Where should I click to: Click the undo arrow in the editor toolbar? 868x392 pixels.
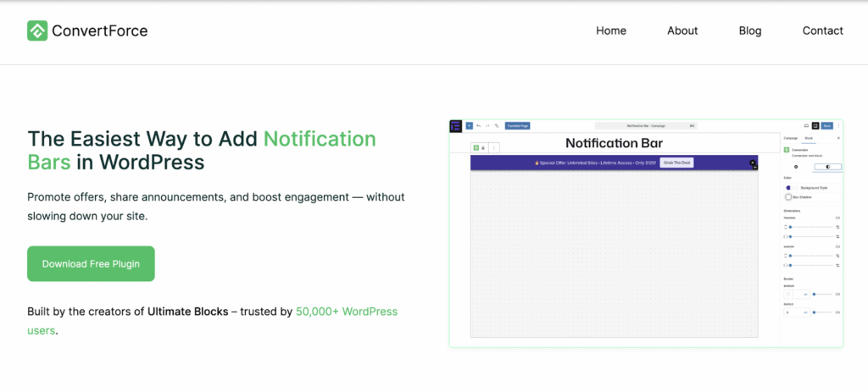479,126
